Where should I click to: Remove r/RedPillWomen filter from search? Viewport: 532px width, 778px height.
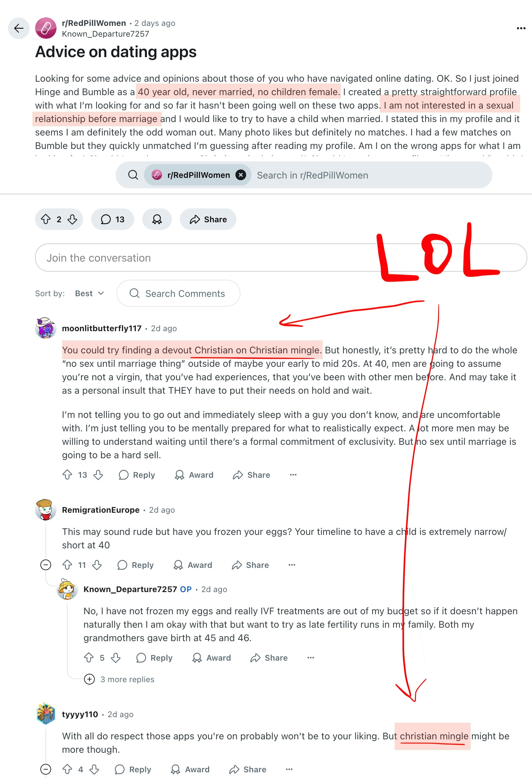(241, 175)
